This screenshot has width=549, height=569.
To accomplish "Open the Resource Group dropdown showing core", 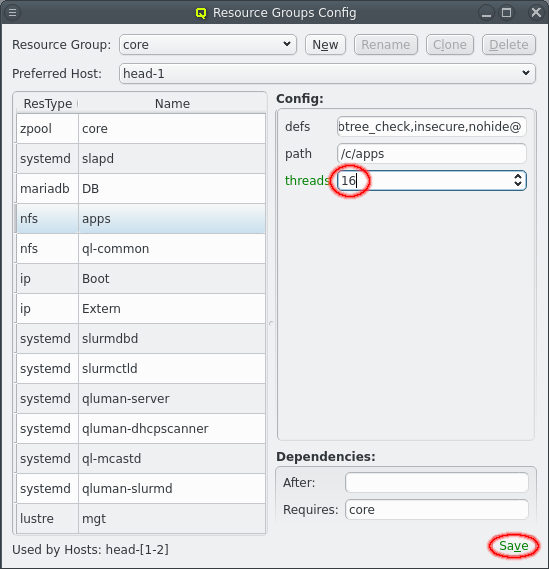I will [x=208, y=45].
